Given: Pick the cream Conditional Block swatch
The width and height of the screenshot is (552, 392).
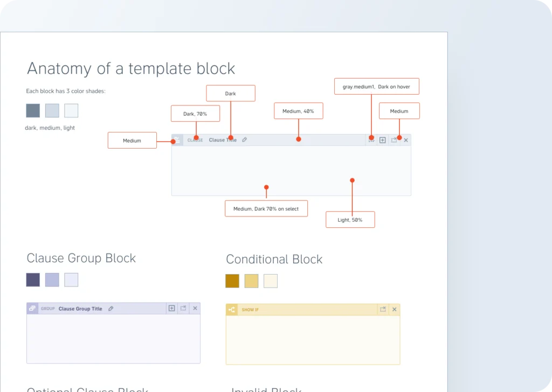Looking at the screenshot, I should click(x=271, y=281).
